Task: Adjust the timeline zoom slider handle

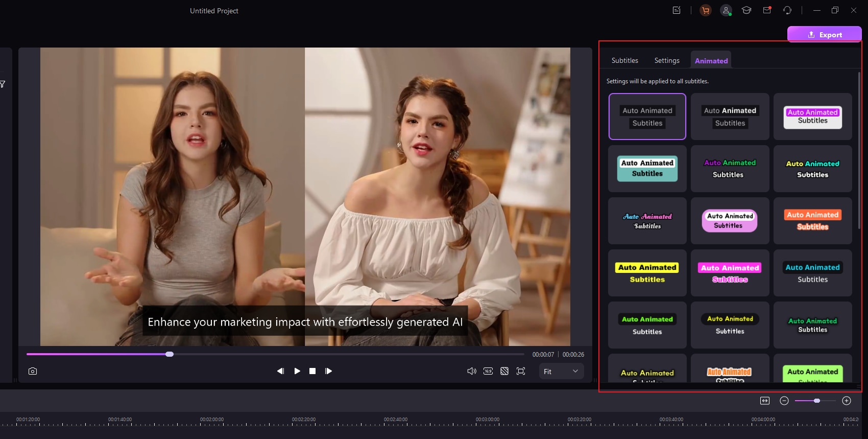Action: pos(817,401)
